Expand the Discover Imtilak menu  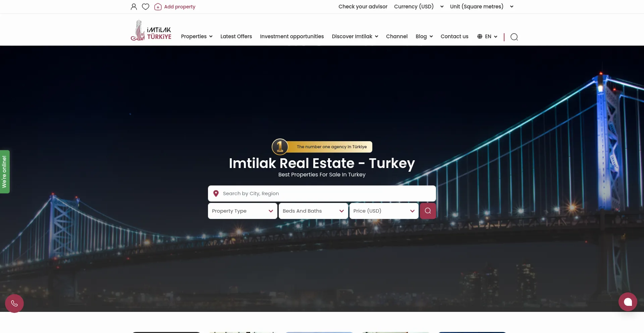coord(355,37)
